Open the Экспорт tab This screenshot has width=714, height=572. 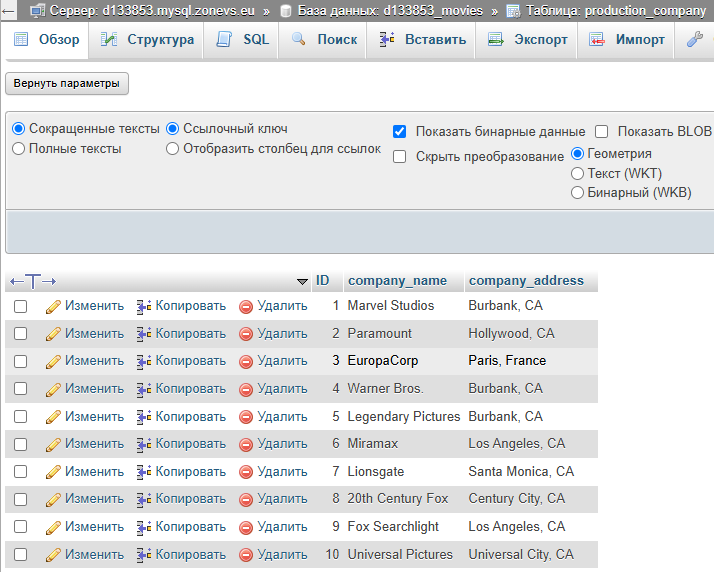click(x=527, y=40)
